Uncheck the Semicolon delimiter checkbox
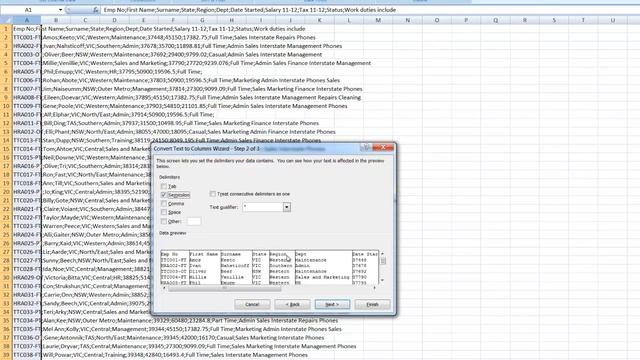640x360 pixels. [164, 195]
